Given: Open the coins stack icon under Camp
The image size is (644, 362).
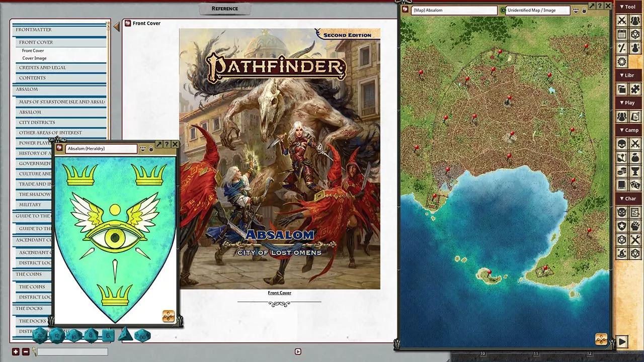Looking at the screenshot, I should tap(622, 171).
